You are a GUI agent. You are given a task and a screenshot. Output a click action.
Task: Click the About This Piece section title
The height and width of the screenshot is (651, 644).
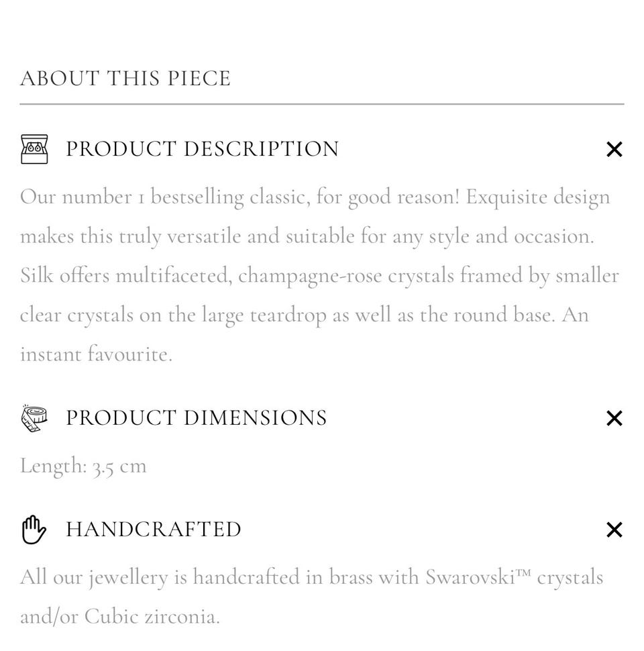[x=125, y=79]
